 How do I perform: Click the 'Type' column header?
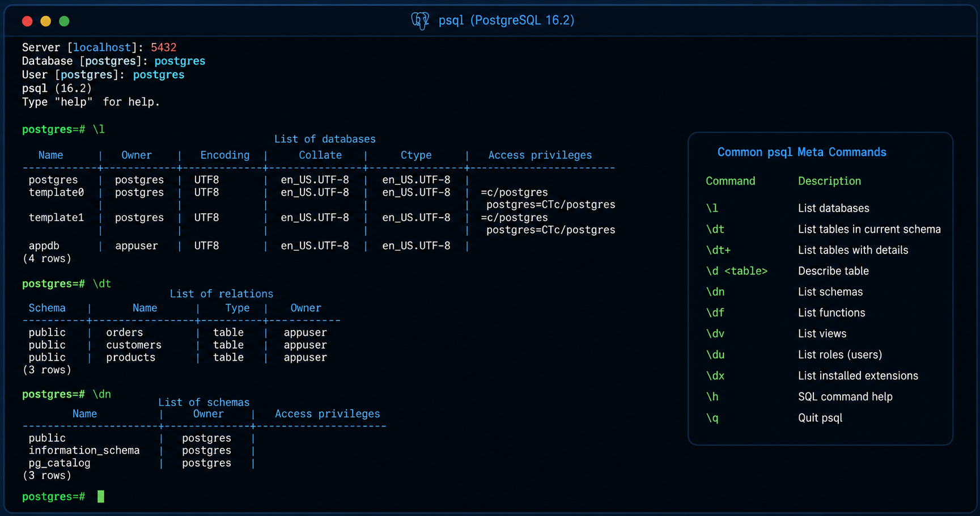point(237,308)
